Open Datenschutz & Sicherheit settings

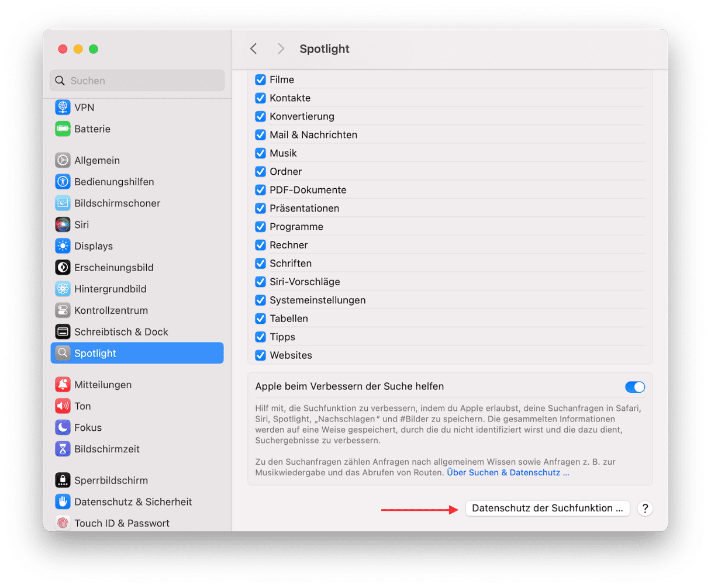[133, 501]
